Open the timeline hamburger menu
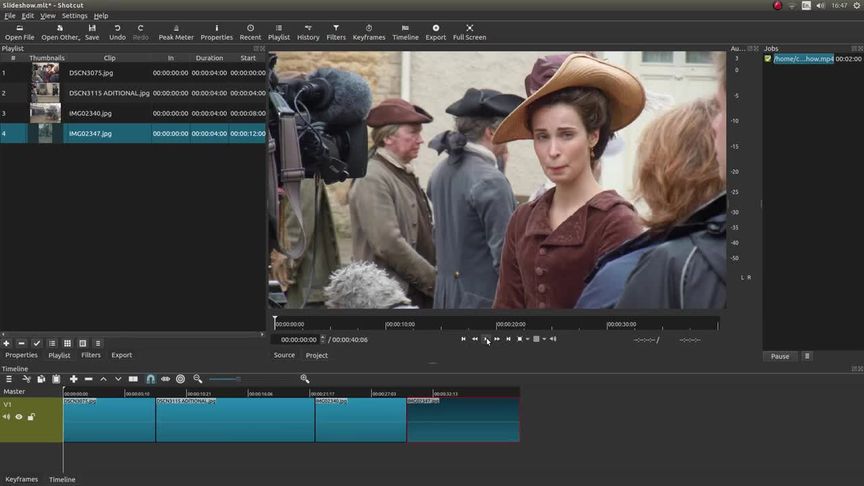 pyautogui.click(x=9, y=379)
